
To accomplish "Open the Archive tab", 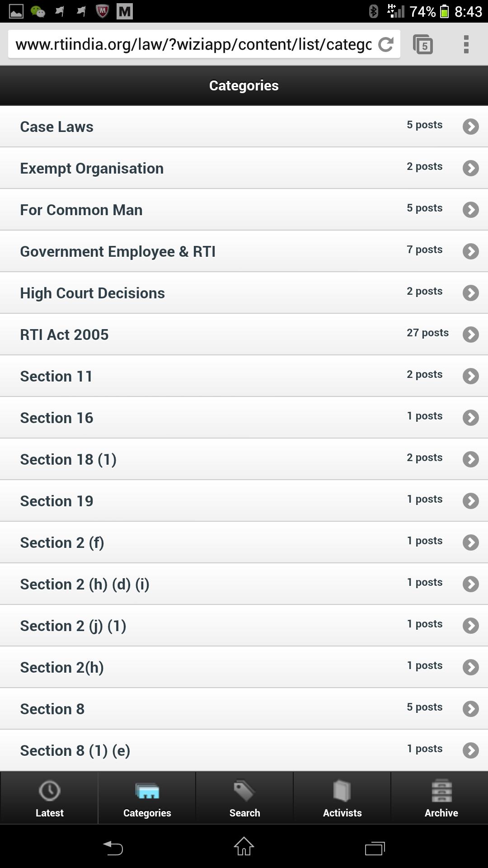I will pyautogui.click(x=441, y=798).
